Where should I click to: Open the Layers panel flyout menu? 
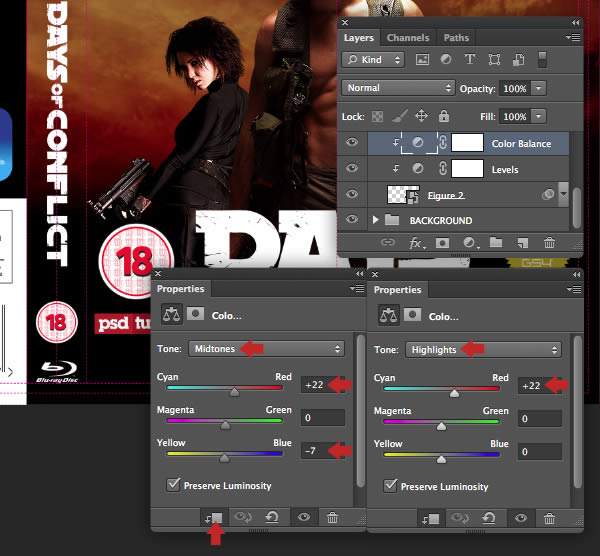[573, 37]
